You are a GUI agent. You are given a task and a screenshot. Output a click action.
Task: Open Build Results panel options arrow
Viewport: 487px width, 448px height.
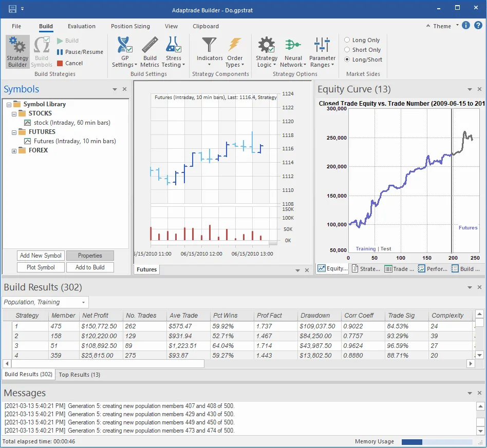[470, 287]
